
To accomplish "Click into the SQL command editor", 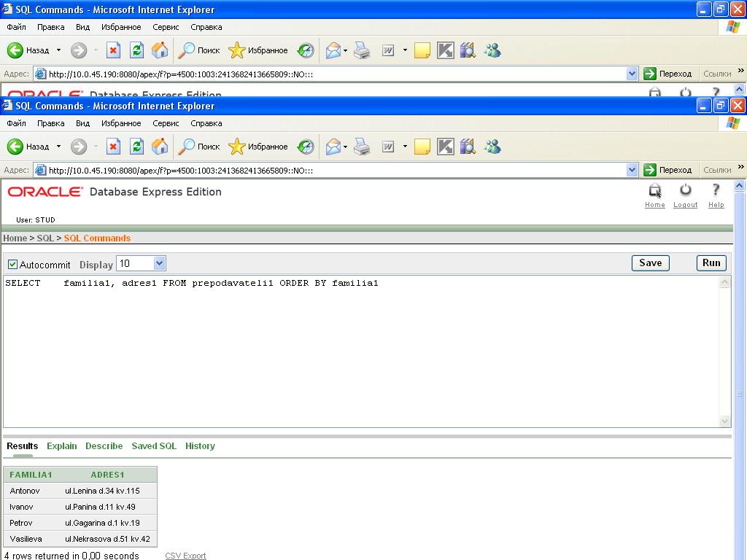I will pyautogui.click(x=361, y=351).
